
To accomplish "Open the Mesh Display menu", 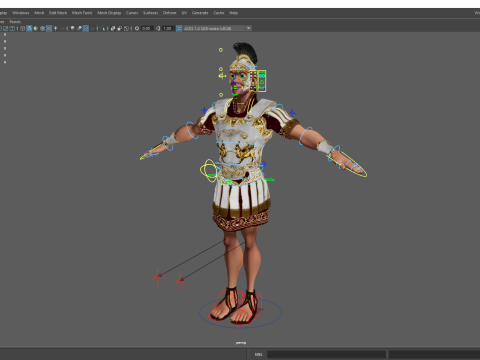I will (x=109, y=13).
